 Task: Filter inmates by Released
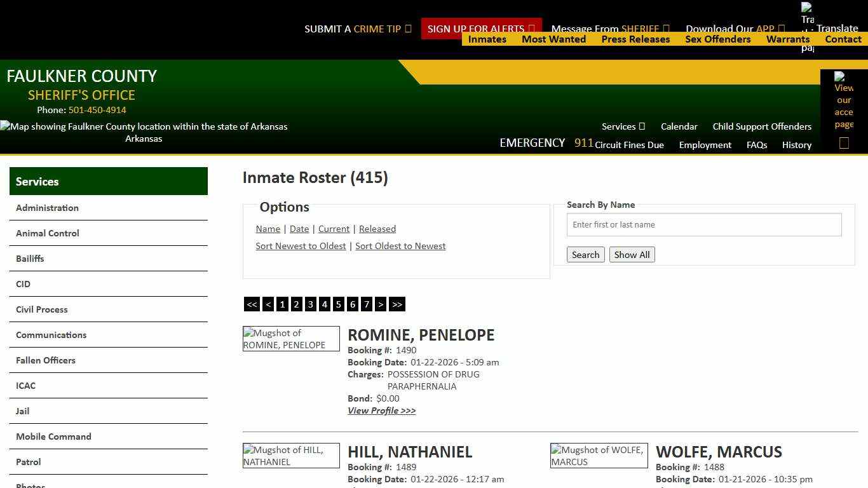(377, 229)
